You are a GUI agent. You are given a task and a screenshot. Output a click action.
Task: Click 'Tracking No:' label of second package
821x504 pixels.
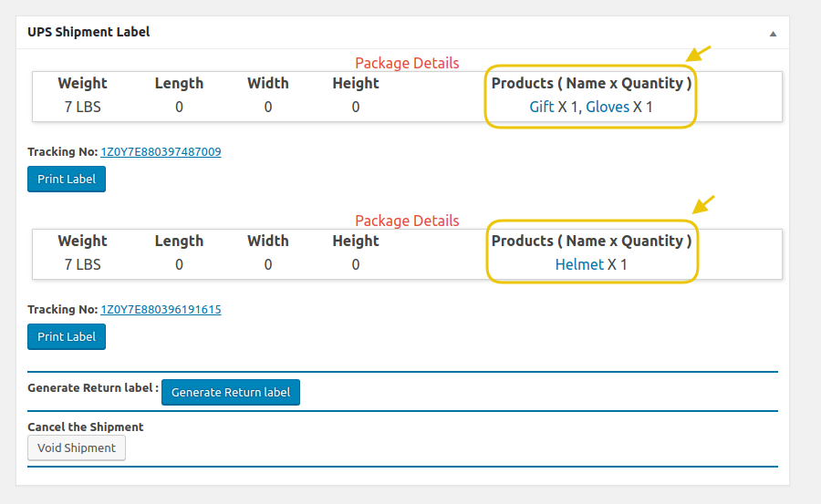(62, 309)
